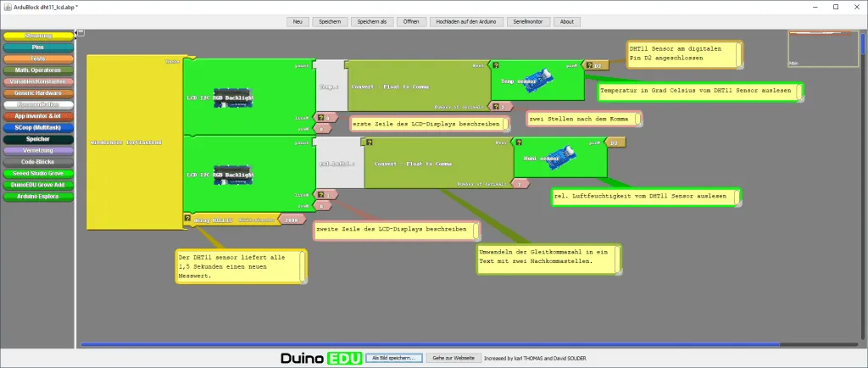Viewport: 868px width, 368px height.
Task: Collapse the block drawer panel using the small toggle
Action: coord(80,34)
